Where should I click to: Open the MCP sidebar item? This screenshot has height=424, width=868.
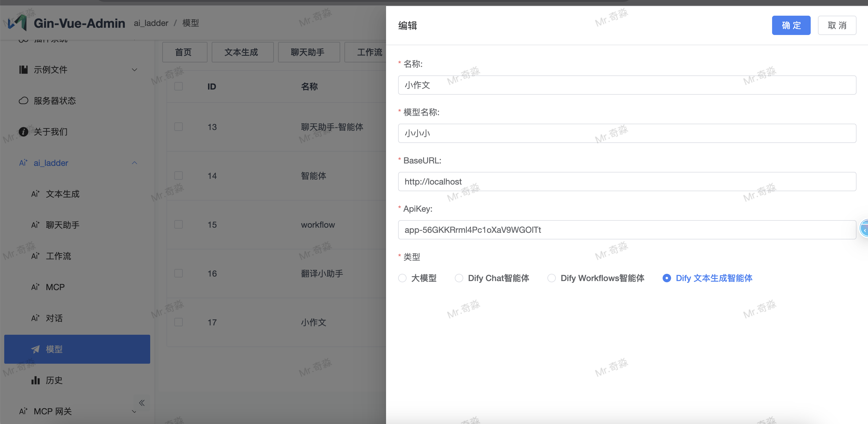pyautogui.click(x=55, y=287)
